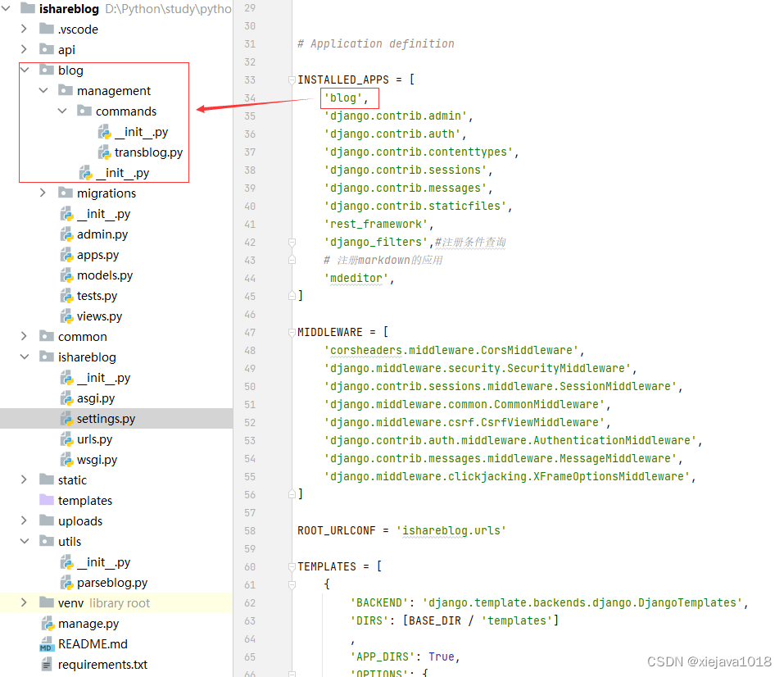
Task: Click the settings.py file icon
Action: 67,418
